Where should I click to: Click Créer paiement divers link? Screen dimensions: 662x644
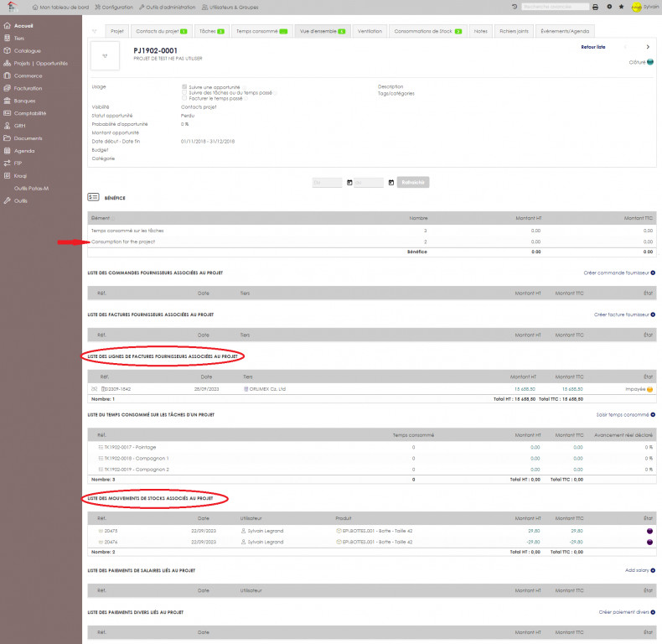(x=624, y=612)
